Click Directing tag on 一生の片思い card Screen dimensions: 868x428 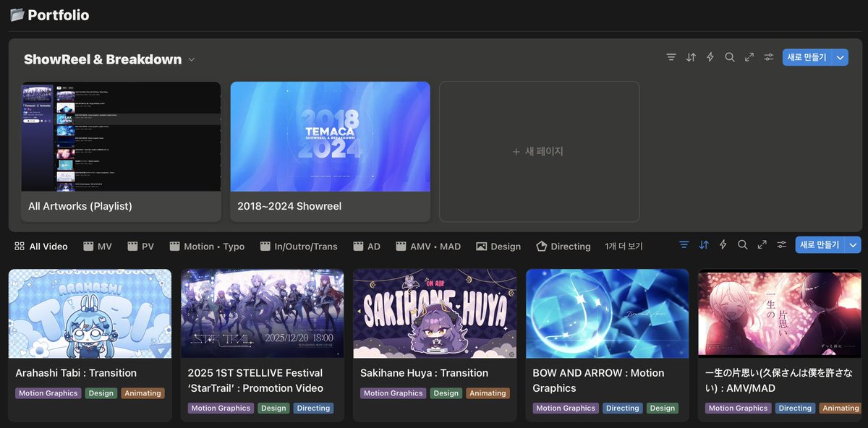pos(795,408)
